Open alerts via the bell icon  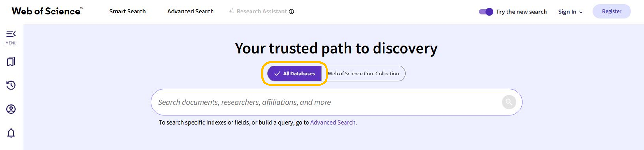(x=11, y=133)
